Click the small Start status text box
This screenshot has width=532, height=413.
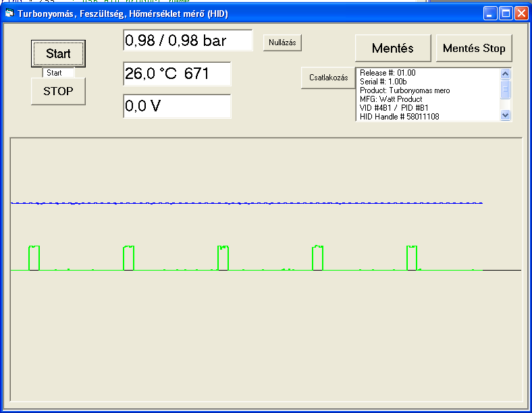58,73
